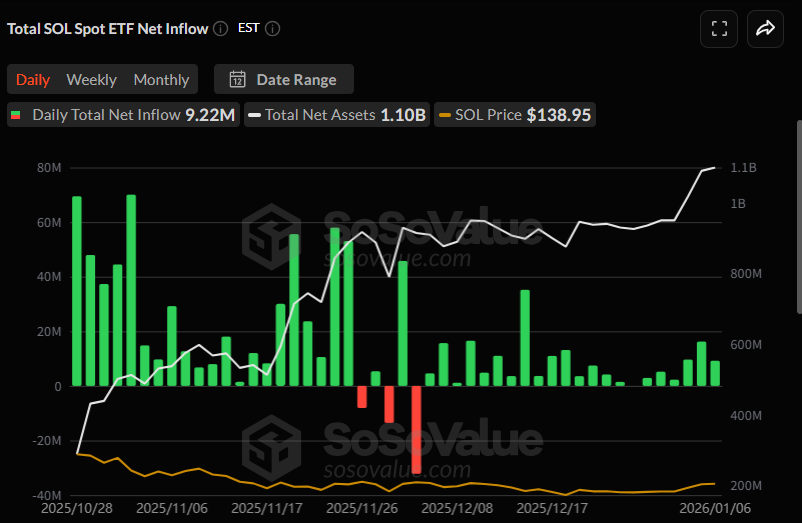Click the share arrow icon

[765, 29]
